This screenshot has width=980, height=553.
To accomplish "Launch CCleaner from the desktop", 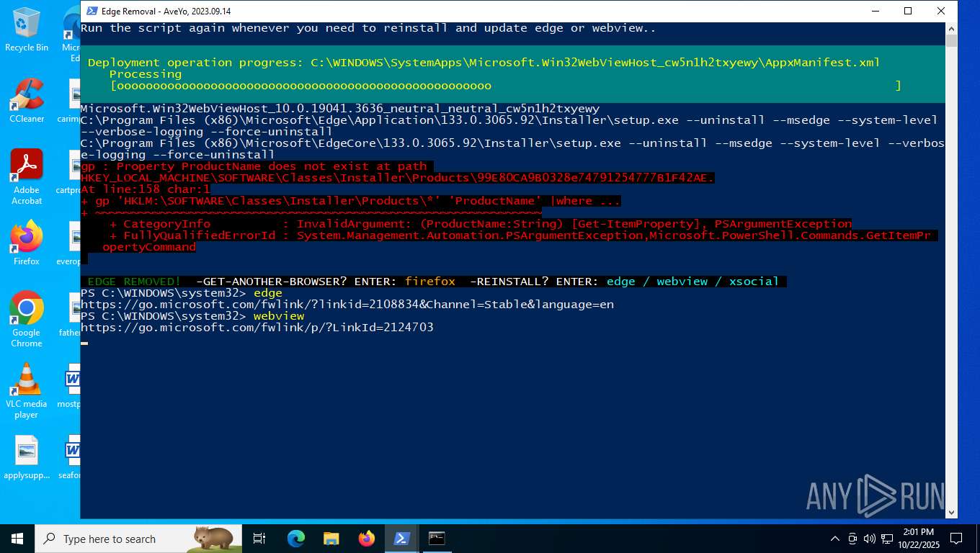I will click(x=27, y=100).
